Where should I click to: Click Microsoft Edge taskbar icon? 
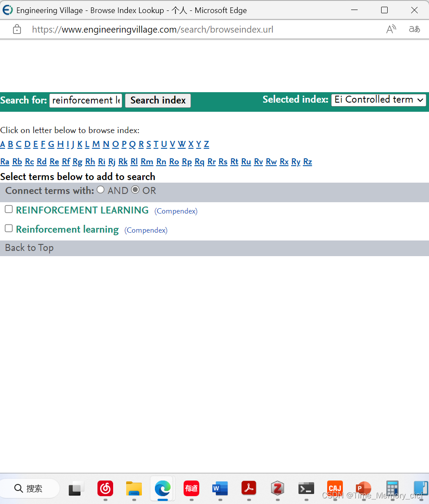[162, 489]
